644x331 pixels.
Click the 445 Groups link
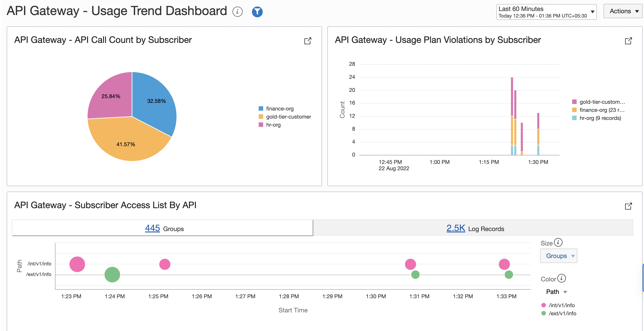(x=152, y=228)
